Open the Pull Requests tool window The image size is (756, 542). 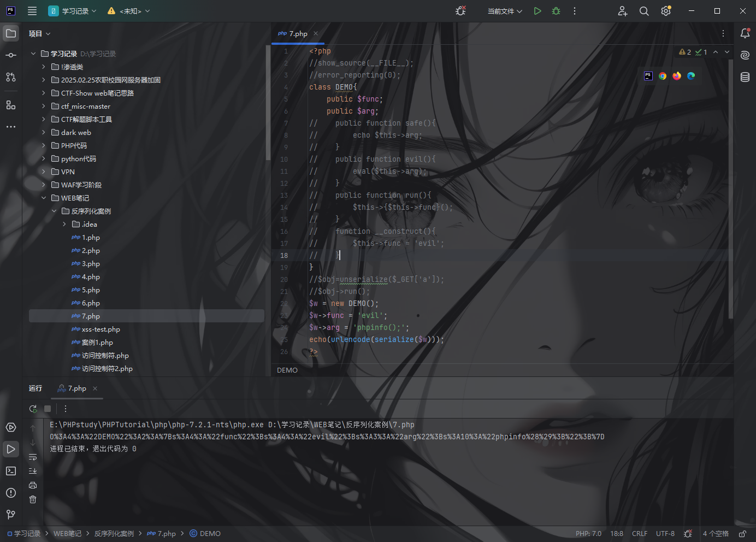pyautogui.click(x=11, y=77)
